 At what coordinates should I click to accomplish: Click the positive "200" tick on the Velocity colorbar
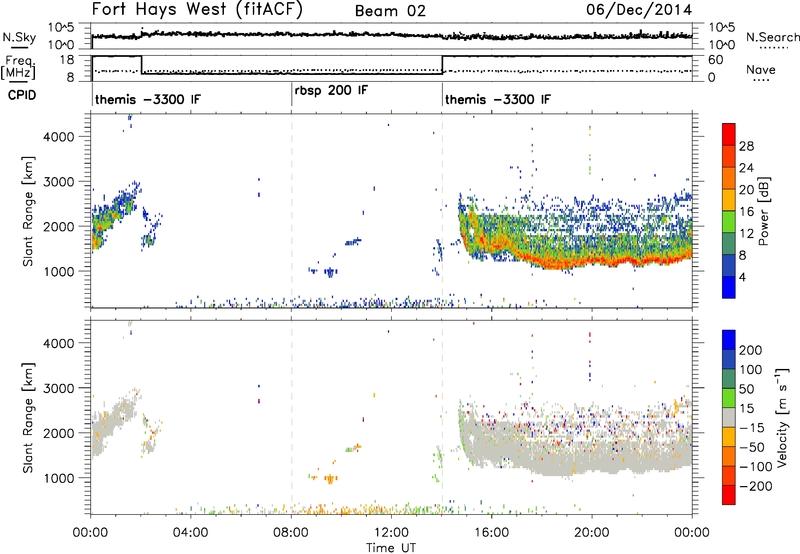(750, 350)
